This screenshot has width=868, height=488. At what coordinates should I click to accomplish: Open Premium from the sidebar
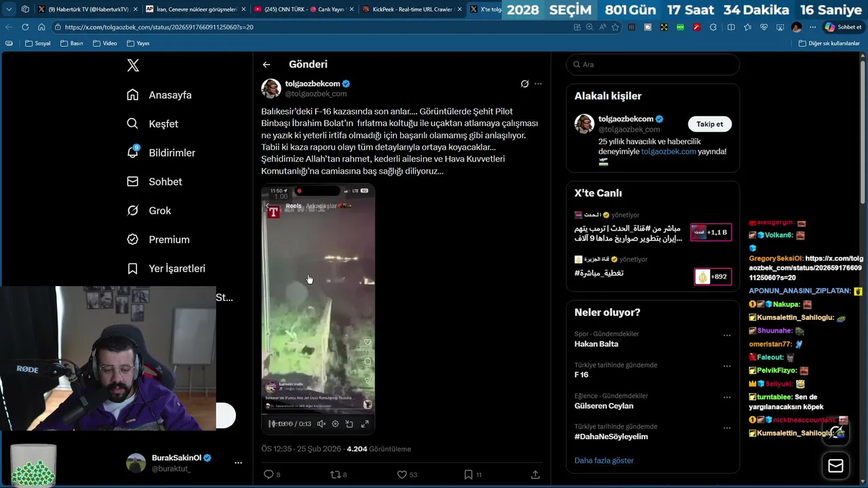tap(158, 239)
